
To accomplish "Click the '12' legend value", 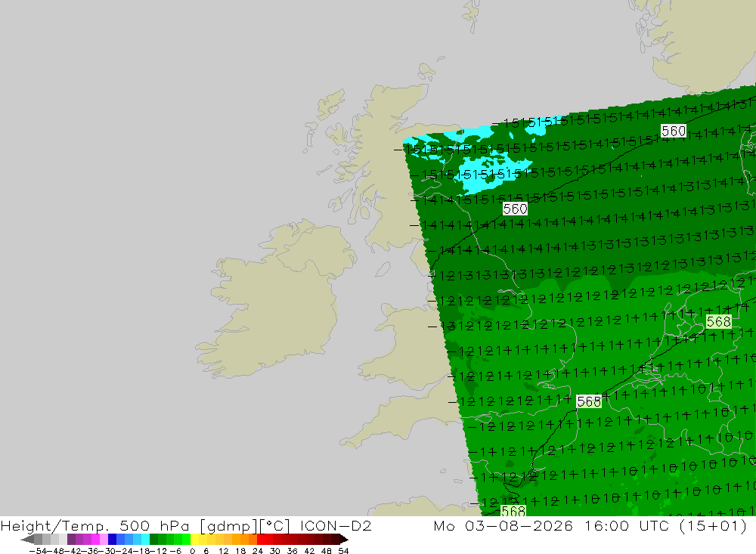I will click(x=223, y=551).
